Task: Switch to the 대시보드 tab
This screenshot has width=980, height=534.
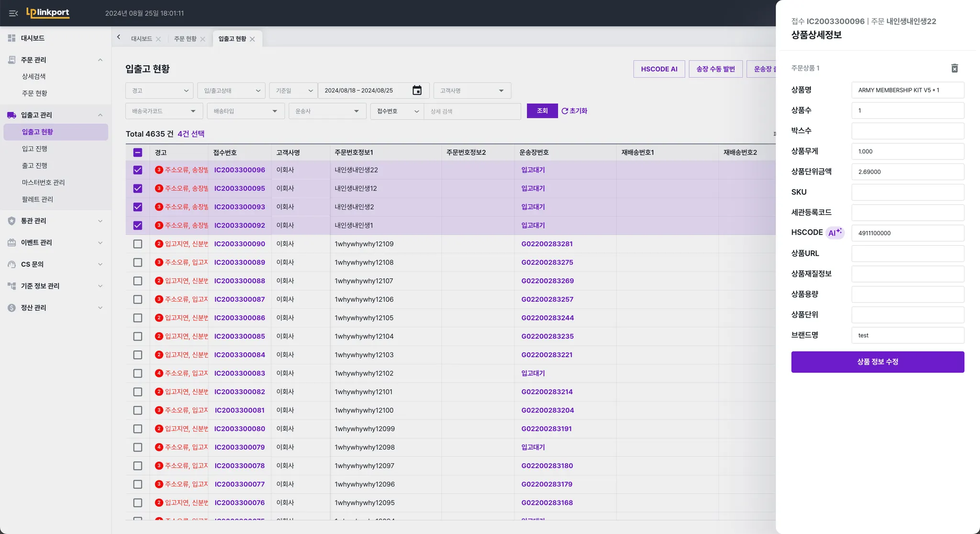Action: pos(142,39)
